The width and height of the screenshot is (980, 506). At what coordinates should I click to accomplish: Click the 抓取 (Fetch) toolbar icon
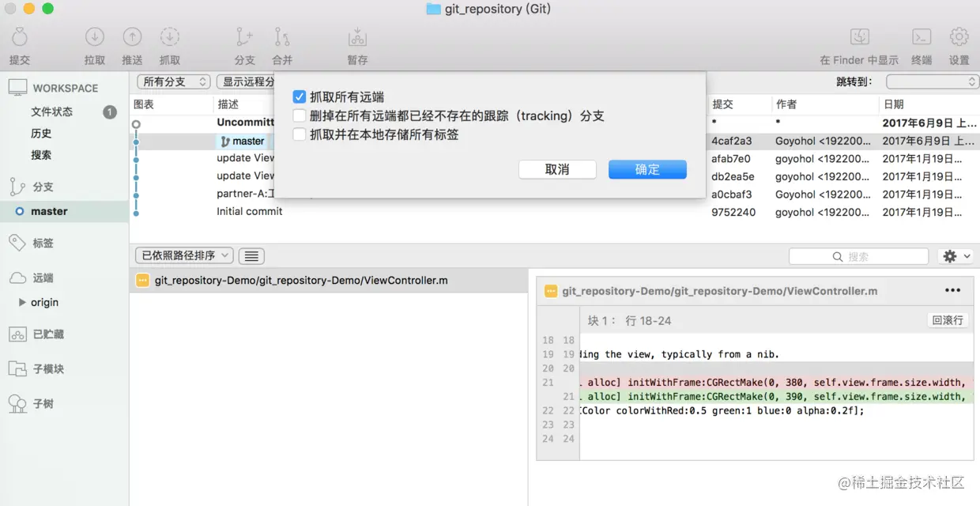pos(170,37)
